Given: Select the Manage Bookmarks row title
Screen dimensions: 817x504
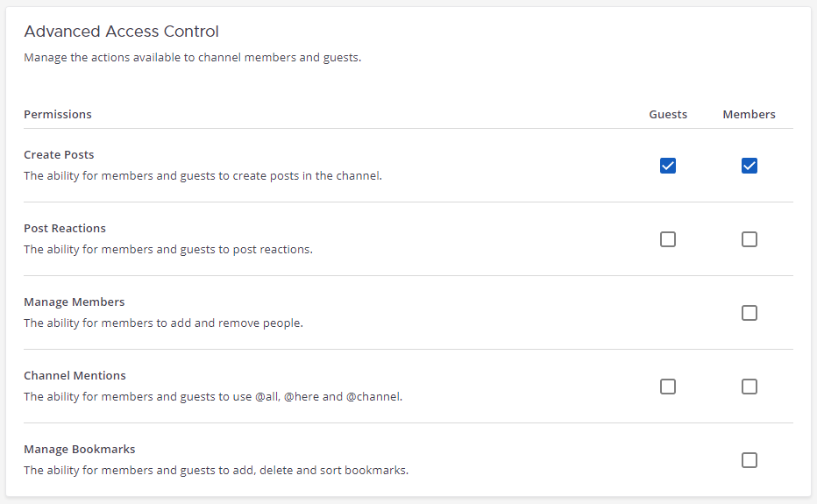Looking at the screenshot, I should coord(80,449).
